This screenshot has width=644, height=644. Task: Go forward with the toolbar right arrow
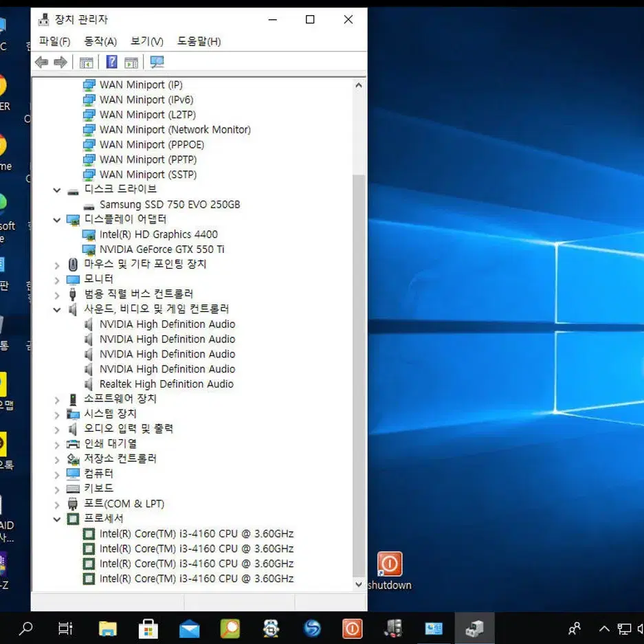(x=60, y=63)
